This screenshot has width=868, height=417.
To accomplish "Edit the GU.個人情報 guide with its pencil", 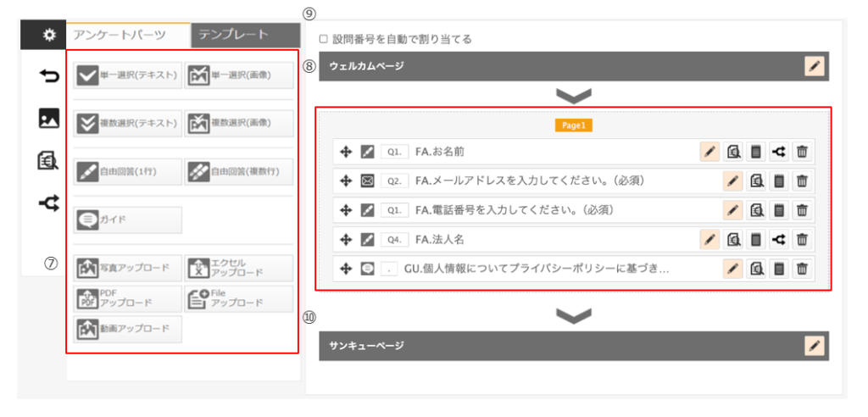I will [x=733, y=270].
